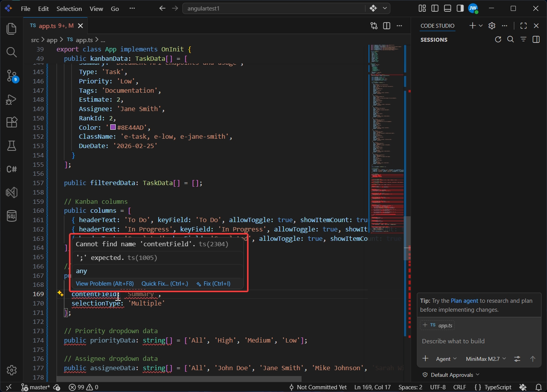Open the Run and Debug view
Viewport: 547px width, 392px height.
[12, 99]
